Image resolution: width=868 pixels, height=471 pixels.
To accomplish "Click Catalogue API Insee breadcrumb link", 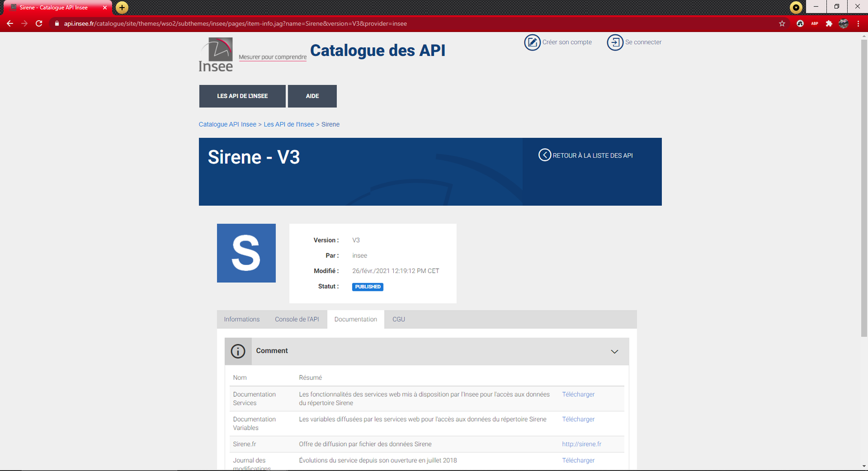I will (x=227, y=124).
